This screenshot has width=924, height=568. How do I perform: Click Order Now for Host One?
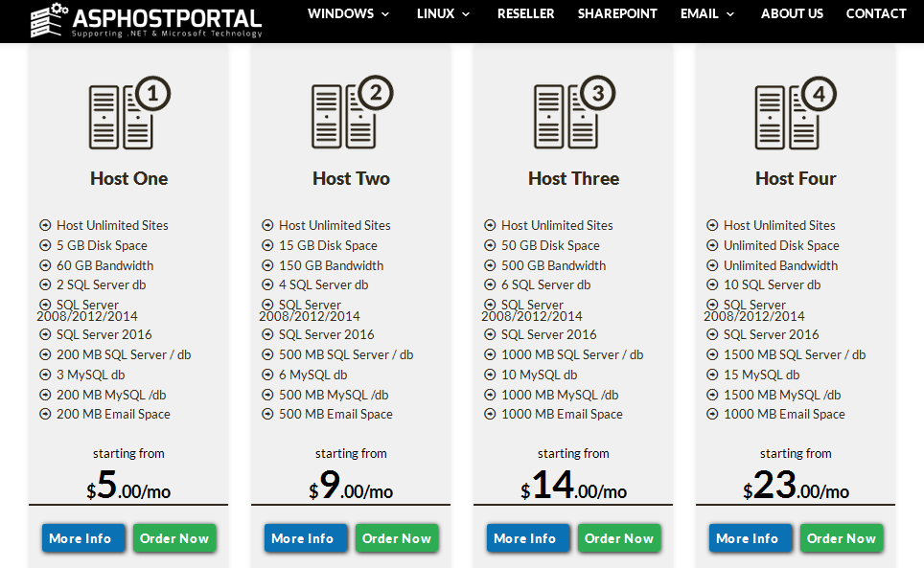click(x=174, y=538)
